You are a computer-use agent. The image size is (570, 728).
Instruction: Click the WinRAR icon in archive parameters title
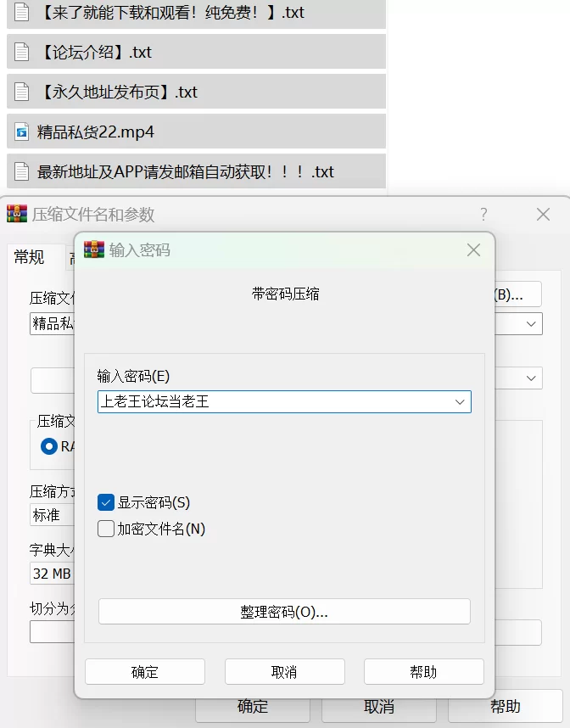pyautogui.click(x=17, y=214)
